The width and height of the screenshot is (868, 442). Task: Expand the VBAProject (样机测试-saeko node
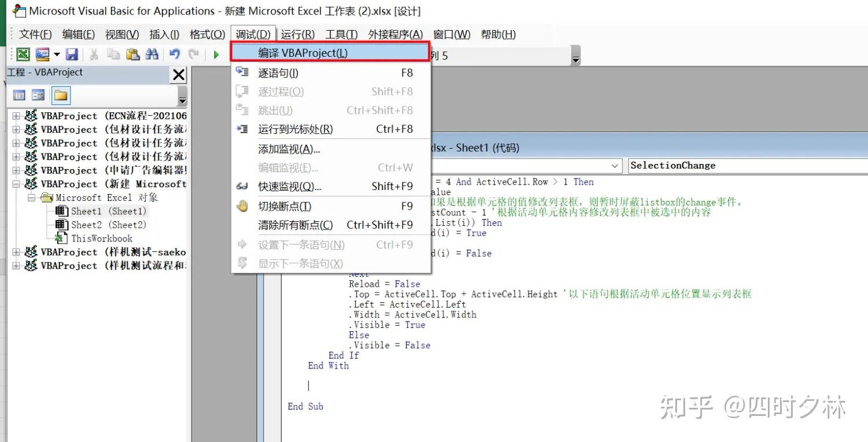(16, 252)
